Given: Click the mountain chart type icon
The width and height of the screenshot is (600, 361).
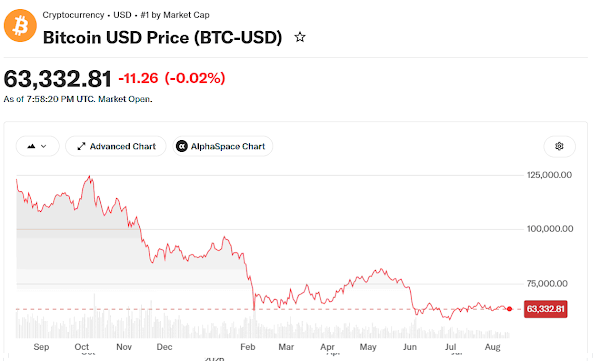Looking at the screenshot, I should (x=31, y=146).
